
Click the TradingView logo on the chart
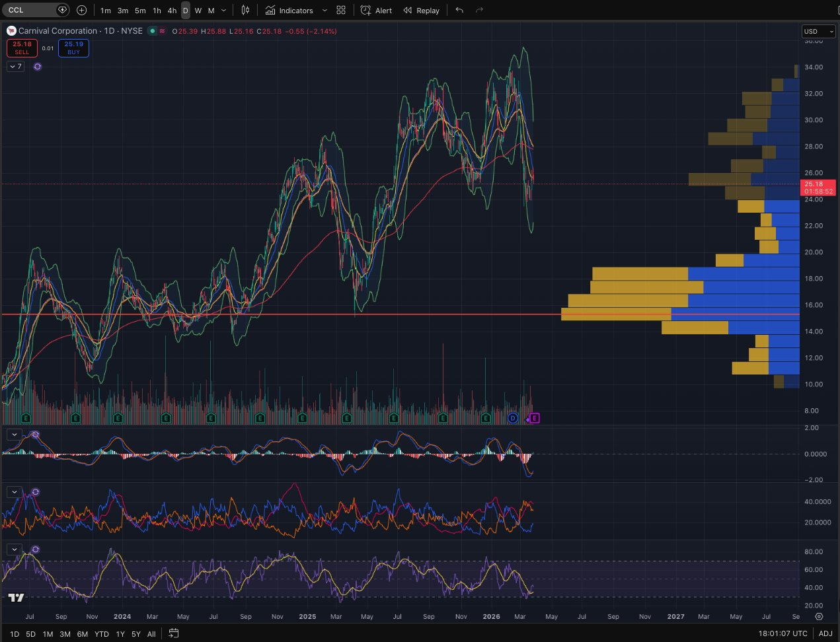(x=17, y=597)
